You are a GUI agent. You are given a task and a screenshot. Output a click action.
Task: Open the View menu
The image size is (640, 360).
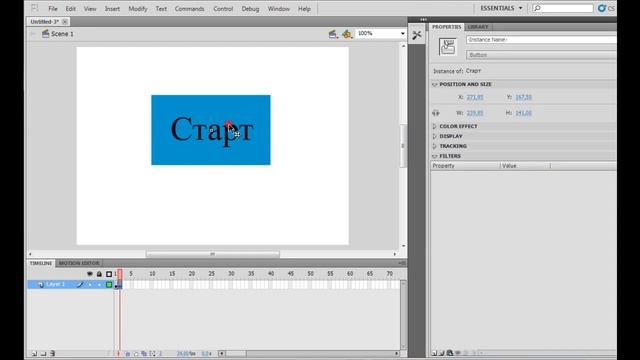coord(90,9)
